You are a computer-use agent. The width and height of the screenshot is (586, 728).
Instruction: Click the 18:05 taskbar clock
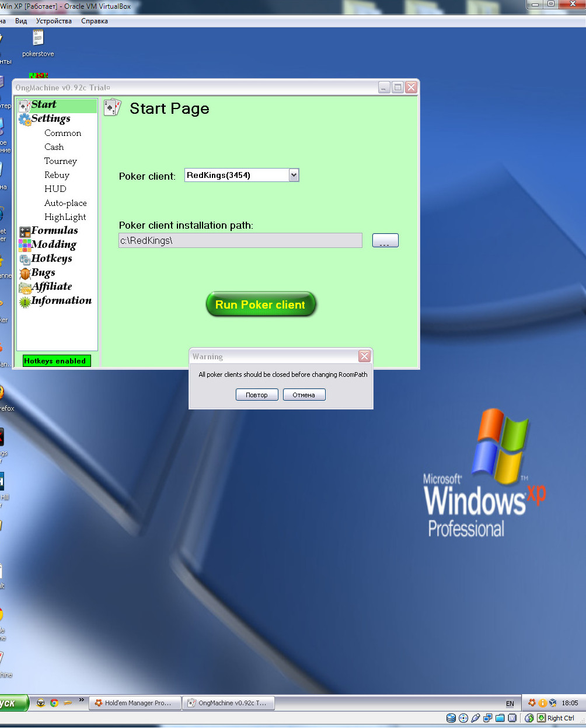(x=570, y=703)
